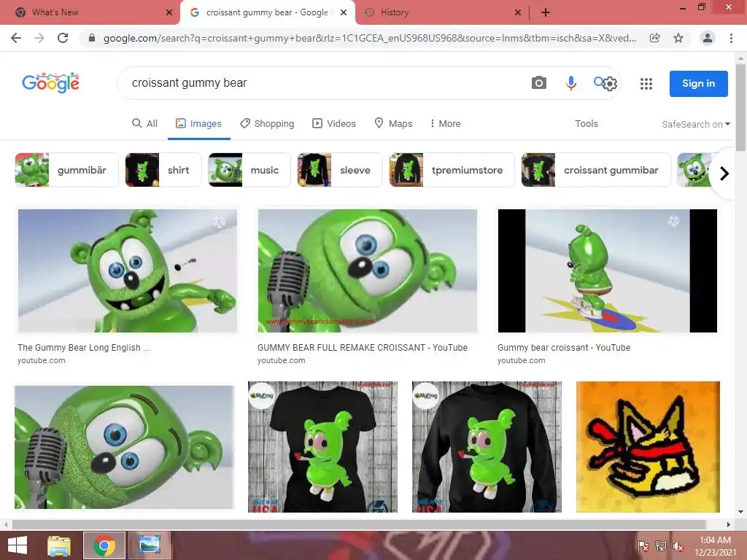The width and height of the screenshot is (747, 560).
Task: Filter by tpremiumstore chip
Action: pos(452,170)
